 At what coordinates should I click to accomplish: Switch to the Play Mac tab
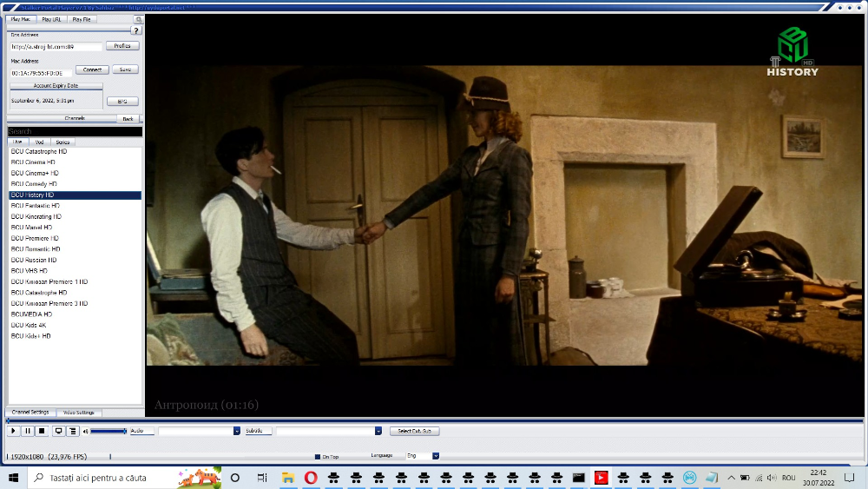[21, 19]
